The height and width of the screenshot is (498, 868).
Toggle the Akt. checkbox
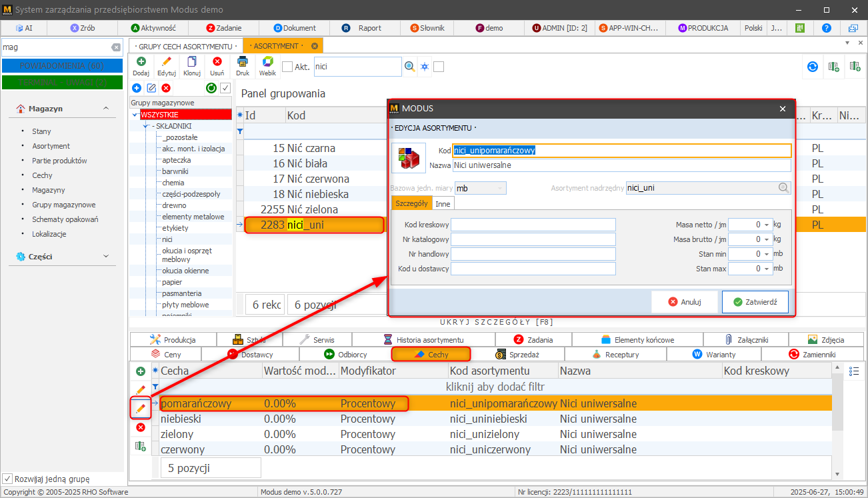pos(287,67)
